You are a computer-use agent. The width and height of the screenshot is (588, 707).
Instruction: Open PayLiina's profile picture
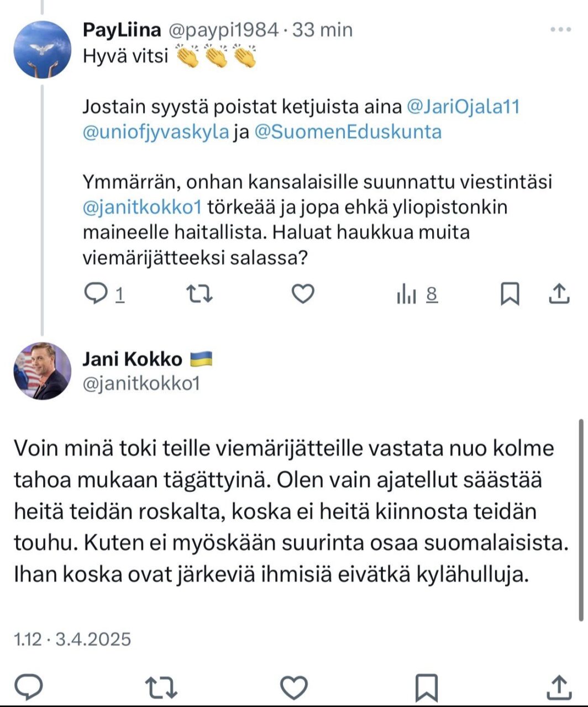pos(43,50)
